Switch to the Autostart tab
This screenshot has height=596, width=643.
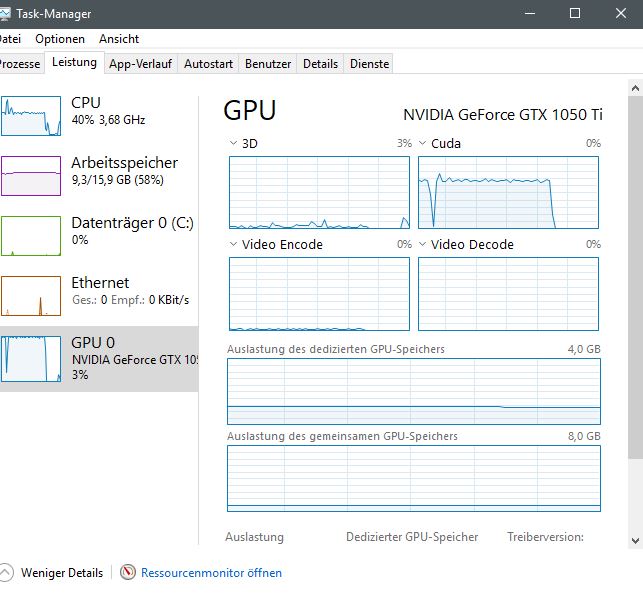click(208, 64)
